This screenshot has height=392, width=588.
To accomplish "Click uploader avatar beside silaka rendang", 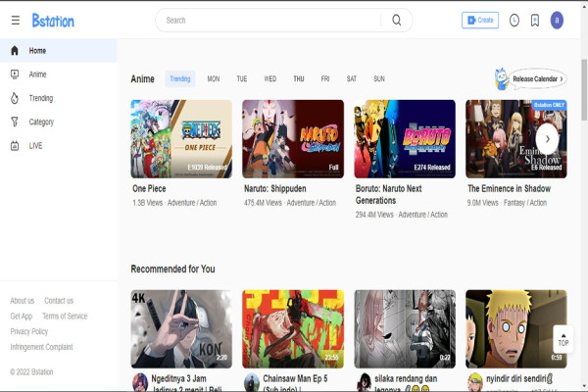I will tap(364, 382).
